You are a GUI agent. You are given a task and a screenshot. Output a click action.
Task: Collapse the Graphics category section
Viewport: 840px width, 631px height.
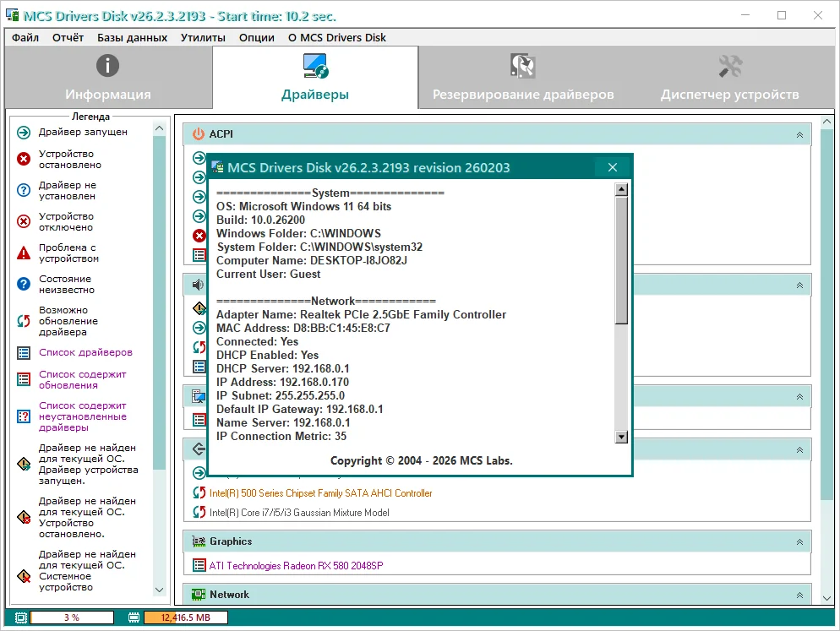[x=799, y=542]
